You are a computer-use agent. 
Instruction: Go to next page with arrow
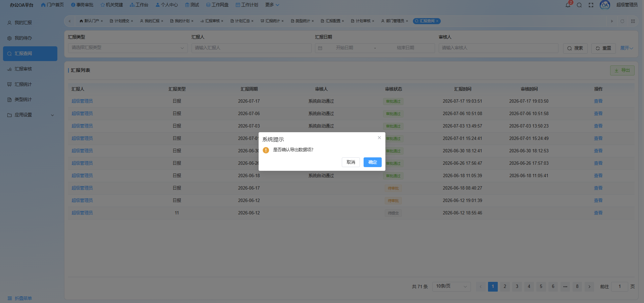pos(589,287)
